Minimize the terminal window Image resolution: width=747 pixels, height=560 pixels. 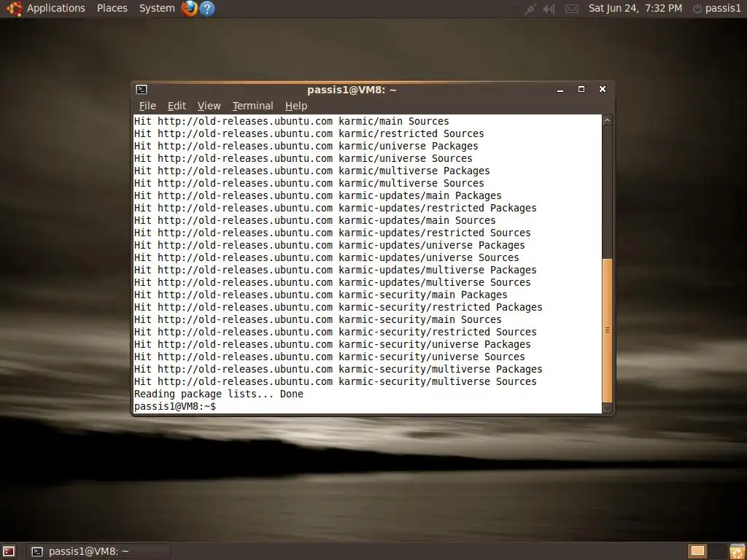tap(560, 90)
